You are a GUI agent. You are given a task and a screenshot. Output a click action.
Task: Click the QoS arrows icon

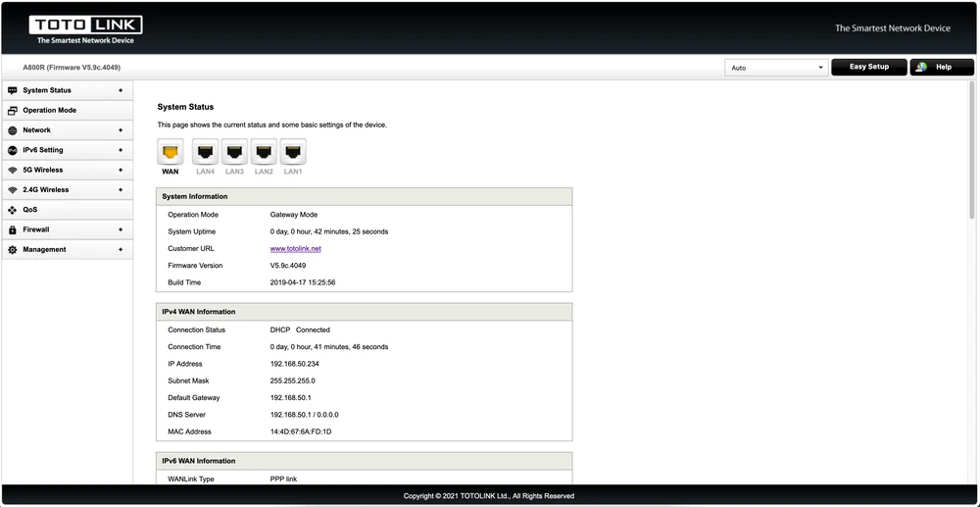pyautogui.click(x=13, y=210)
